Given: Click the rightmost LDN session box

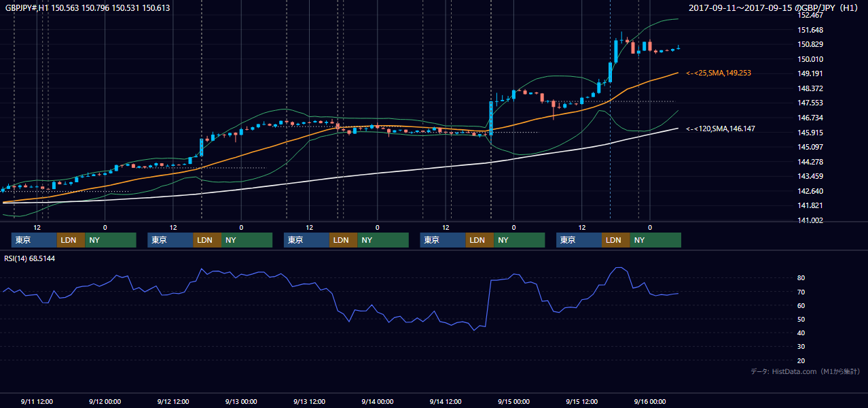Looking at the screenshot, I should pos(615,240).
